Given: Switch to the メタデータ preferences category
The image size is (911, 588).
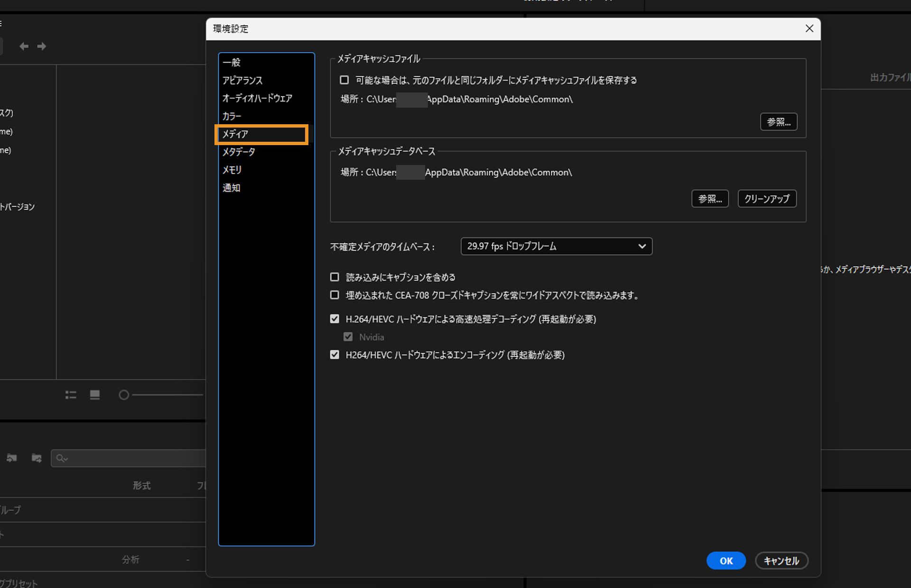Looking at the screenshot, I should click(239, 152).
